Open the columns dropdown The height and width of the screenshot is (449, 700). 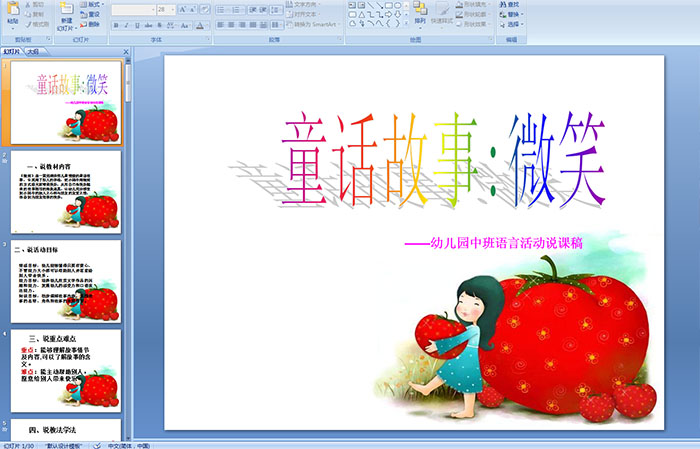tap(277, 25)
